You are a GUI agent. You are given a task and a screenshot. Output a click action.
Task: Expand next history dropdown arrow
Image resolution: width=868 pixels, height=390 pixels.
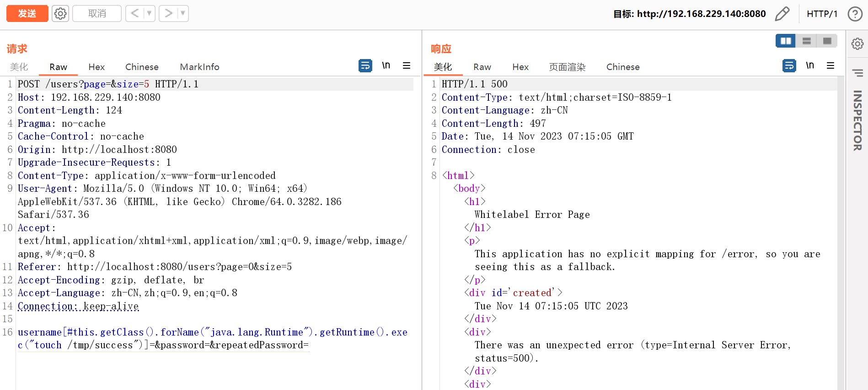pos(183,13)
